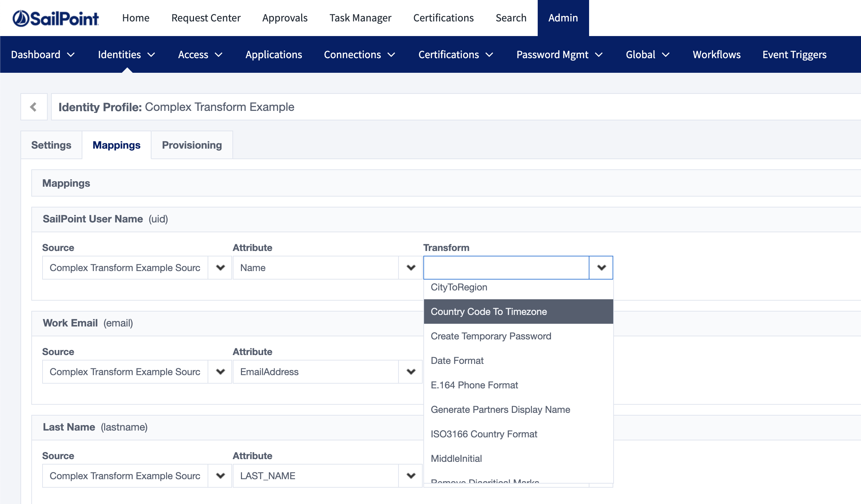Screen dimensions: 861x504
Task: Expand the Access navigation menu
Action: (x=200, y=54)
